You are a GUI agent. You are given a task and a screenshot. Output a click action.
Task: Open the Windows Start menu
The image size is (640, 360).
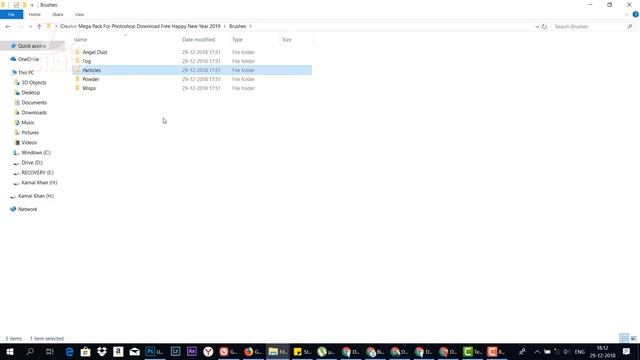(x=10, y=351)
